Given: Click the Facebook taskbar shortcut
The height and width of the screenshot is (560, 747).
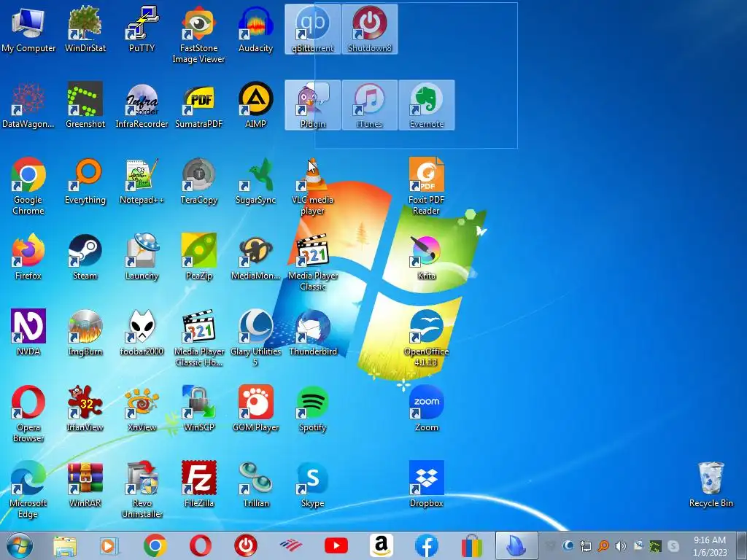Looking at the screenshot, I should 427,545.
